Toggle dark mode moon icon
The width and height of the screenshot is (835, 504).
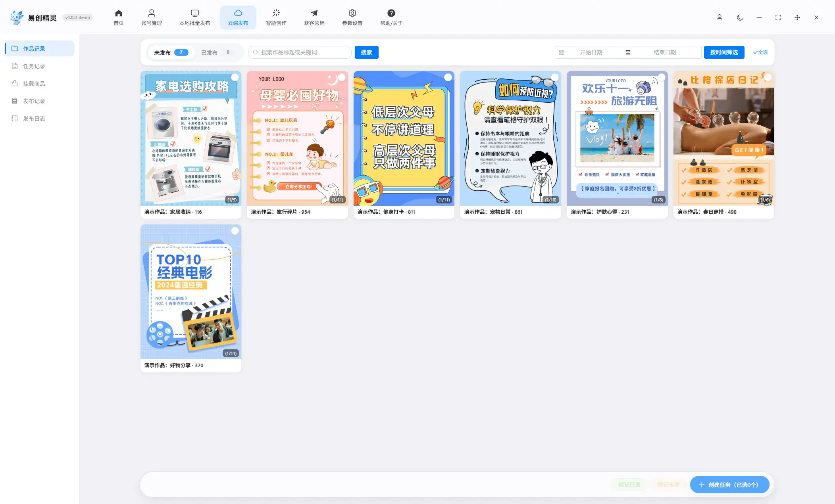coord(740,17)
